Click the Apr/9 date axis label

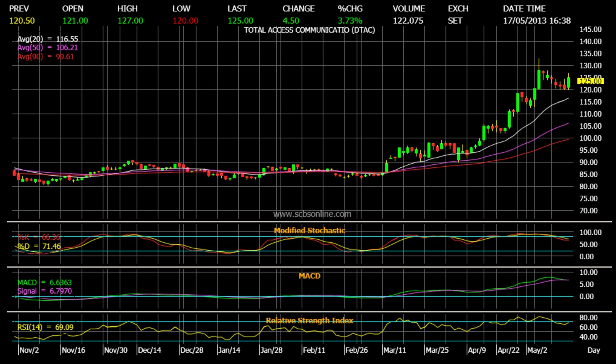477,350
